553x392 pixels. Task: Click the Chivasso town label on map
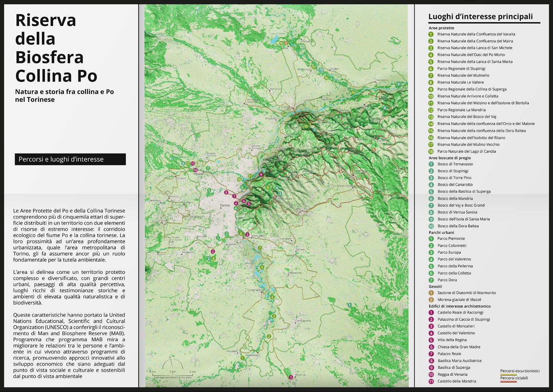[287, 107]
